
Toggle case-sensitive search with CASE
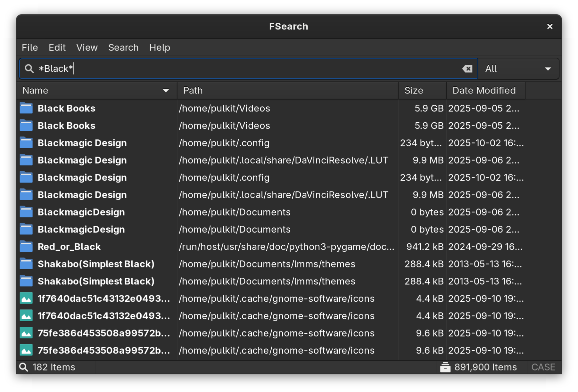click(x=543, y=367)
